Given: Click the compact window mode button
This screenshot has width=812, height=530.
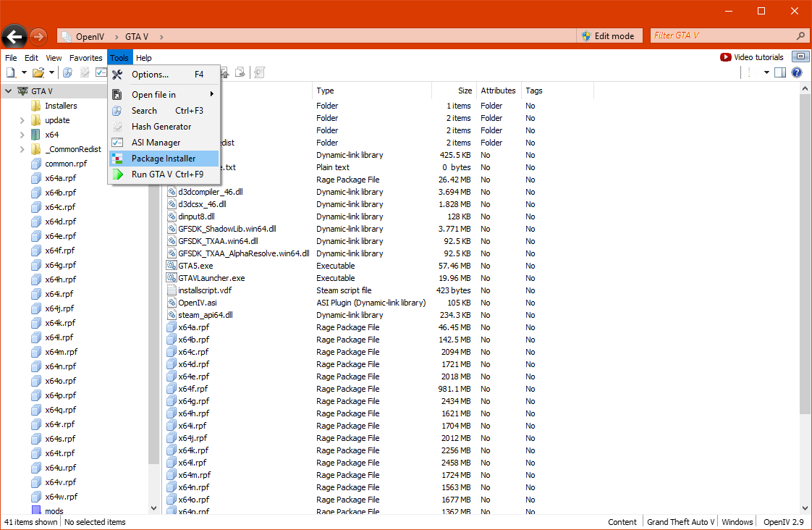Looking at the screenshot, I should [800, 56].
